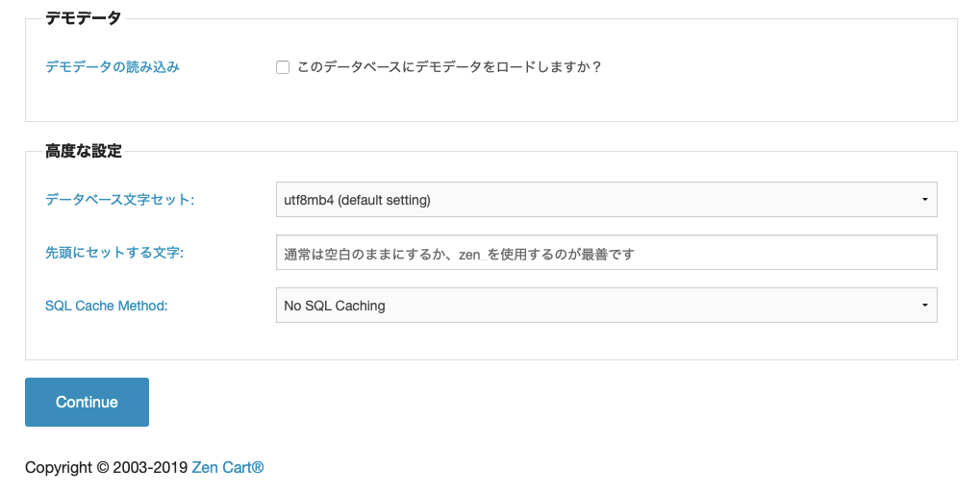Click the SQL Cache Method label
Viewport: 980px width, 493px height.
(106, 306)
